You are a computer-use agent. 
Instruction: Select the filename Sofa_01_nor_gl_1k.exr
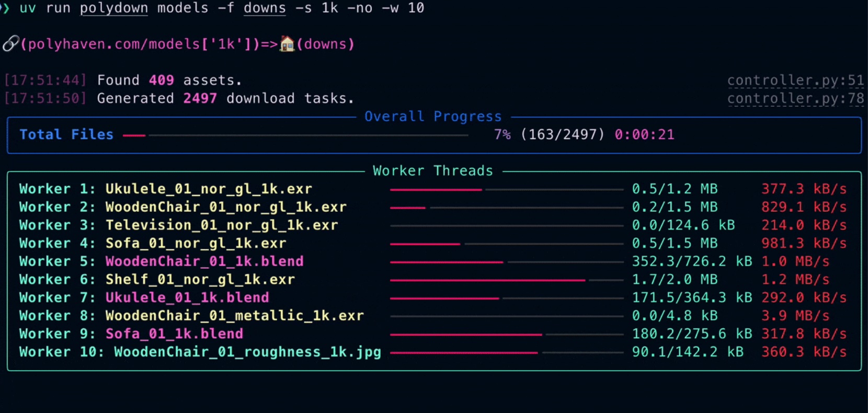click(196, 243)
